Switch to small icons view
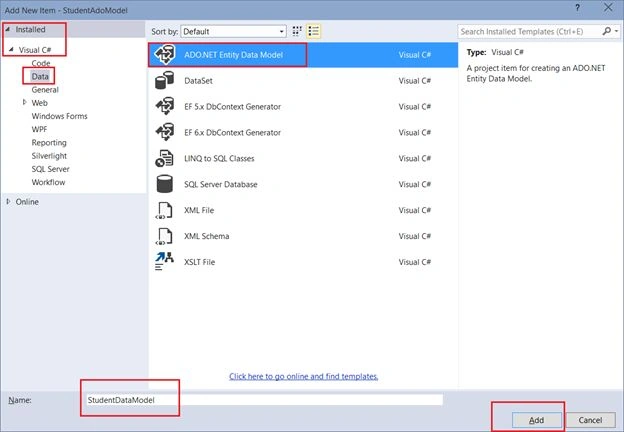Screen dimensions: 624x432 (297, 31)
